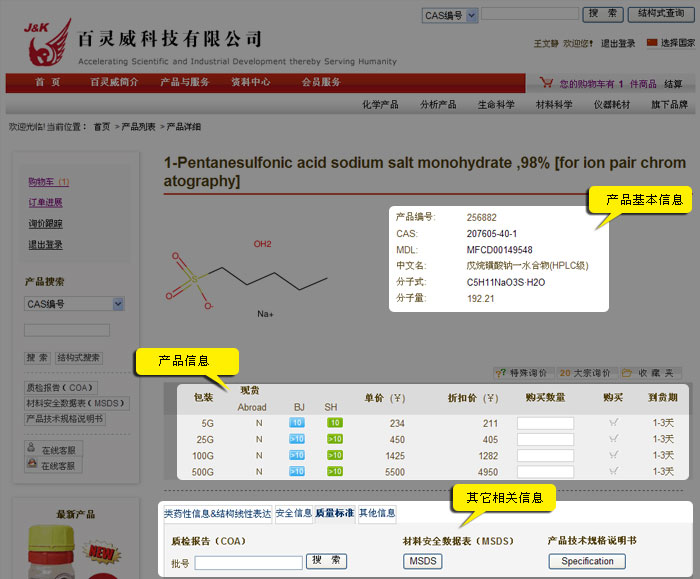Click sidebar 搜索 button
This screenshot has width=700, height=579.
point(37,358)
